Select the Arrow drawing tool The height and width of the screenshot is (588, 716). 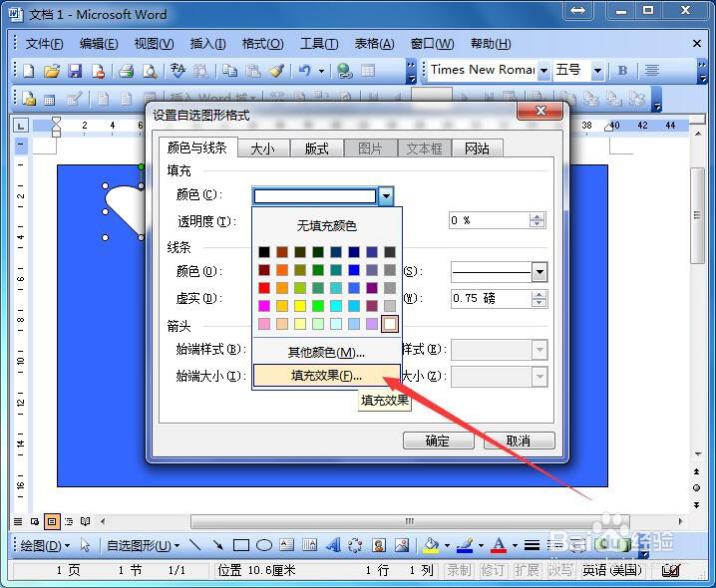(217, 544)
